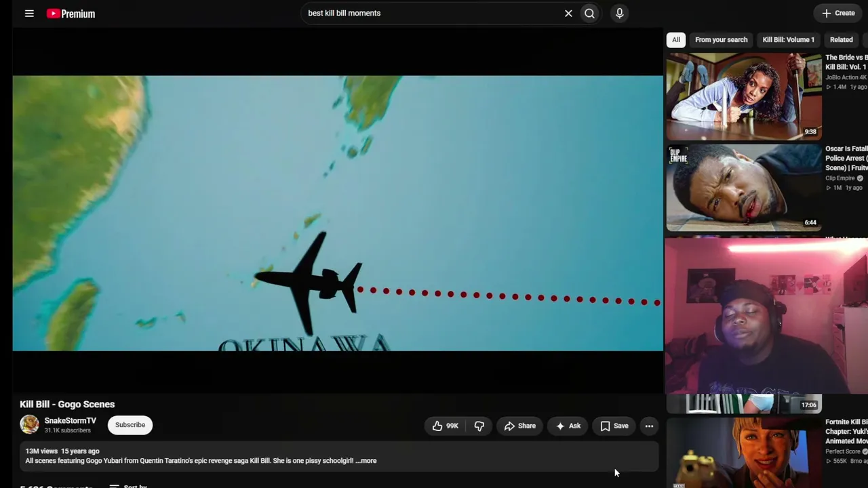Screen dimensions: 868x488
Task: Open the 'Fortnite Kill Bi' video title
Action: click(x=846, y=432)
